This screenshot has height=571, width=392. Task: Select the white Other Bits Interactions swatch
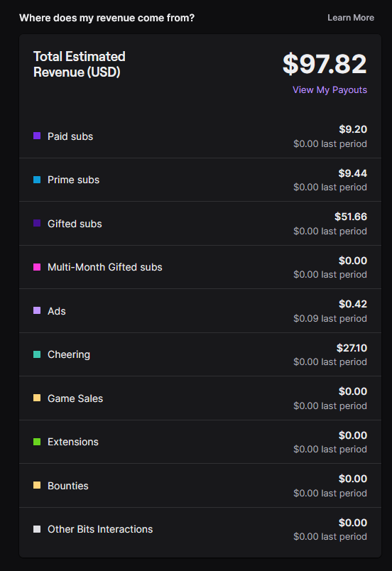click(37, 529)
